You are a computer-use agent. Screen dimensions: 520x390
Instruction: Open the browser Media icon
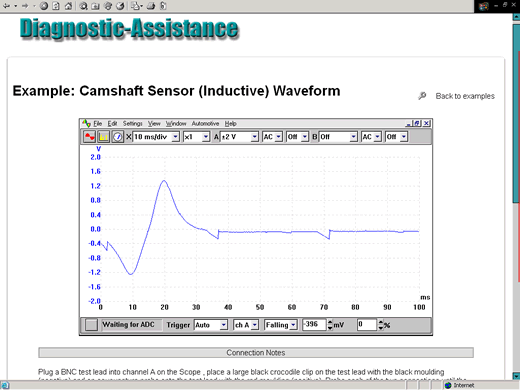(x=108, y=6)
